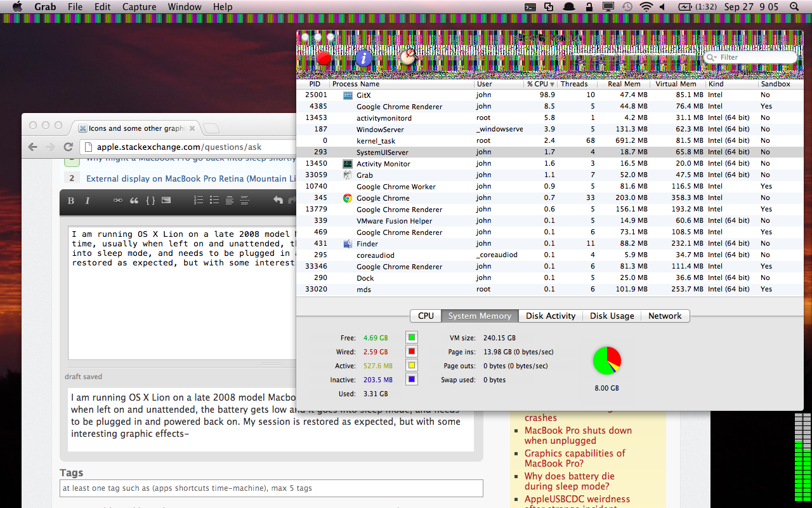
Task: Sort processes by % CPU column
Action: pyautogui.click(x=540, y=84)
